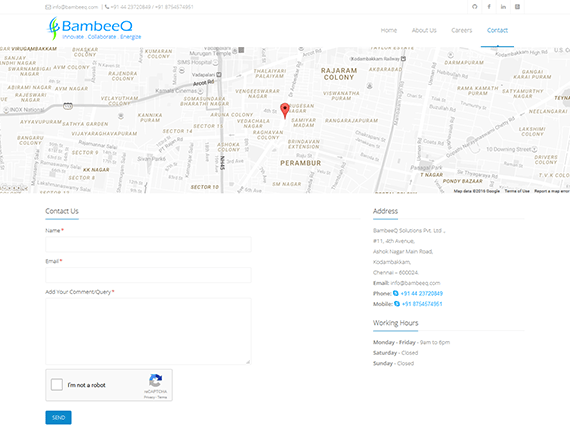The width and height of the screenshot is (570, 427).
Task: Click 10 Downing Street map label
Action: [509, 149]
